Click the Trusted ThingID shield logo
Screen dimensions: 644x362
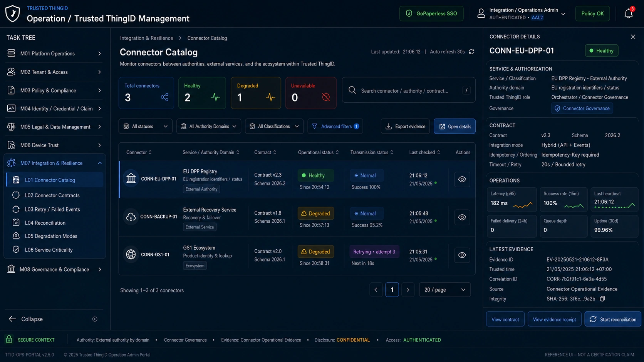pyautogui.click(x=13, y=13)
